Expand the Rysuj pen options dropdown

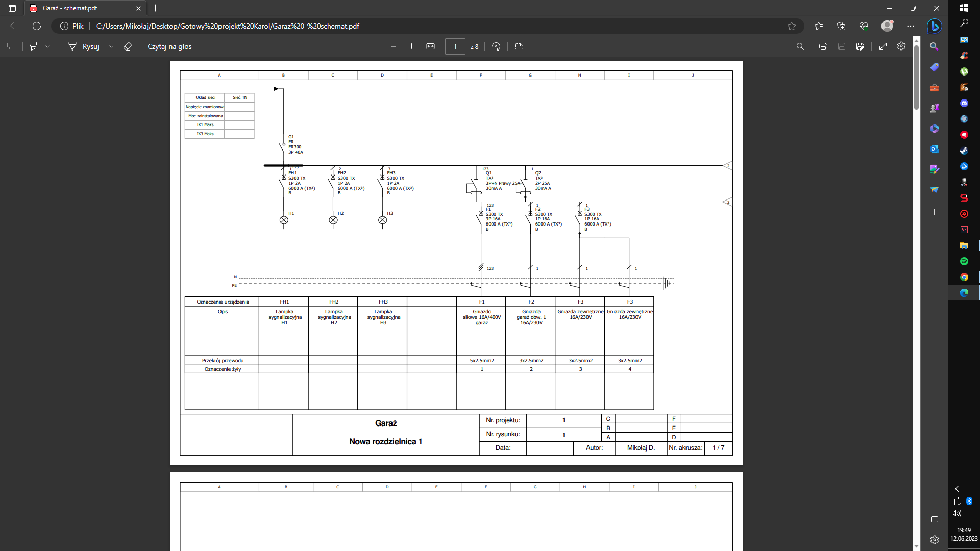click(x=111, y=46)
